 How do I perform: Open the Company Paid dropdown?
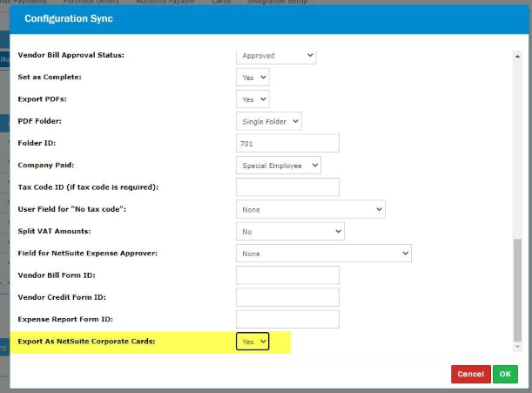pos(278,165)
